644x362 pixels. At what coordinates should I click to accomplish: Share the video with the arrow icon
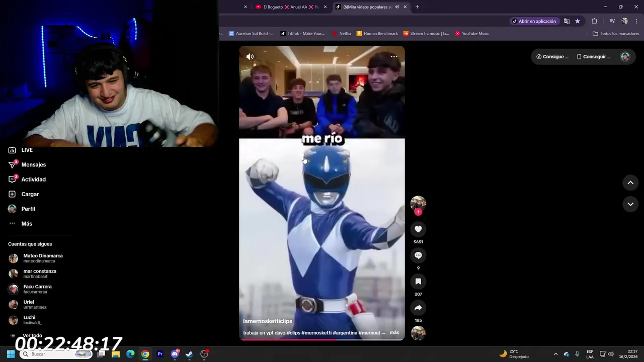418,308
